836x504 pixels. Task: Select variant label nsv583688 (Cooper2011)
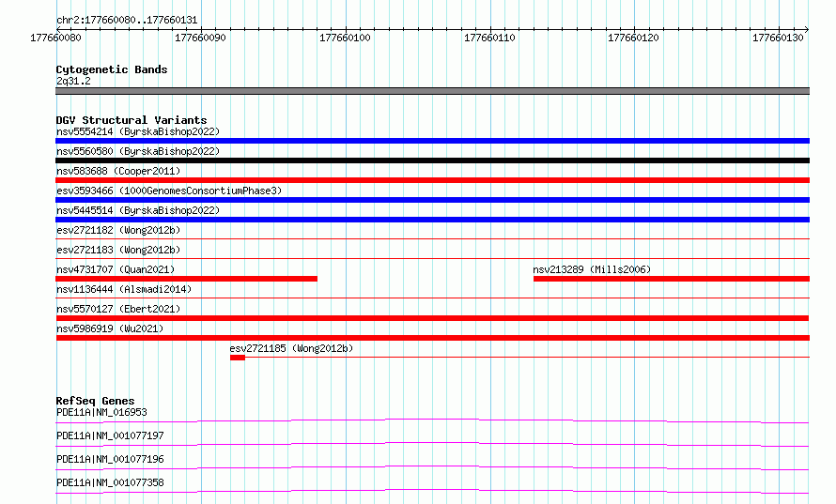click(118, 171)
